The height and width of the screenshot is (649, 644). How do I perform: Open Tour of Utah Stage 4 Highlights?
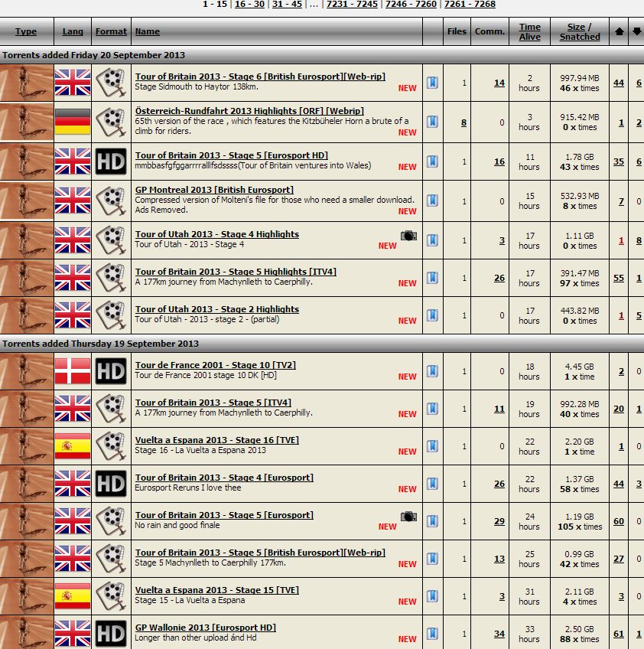coord(217,234)
